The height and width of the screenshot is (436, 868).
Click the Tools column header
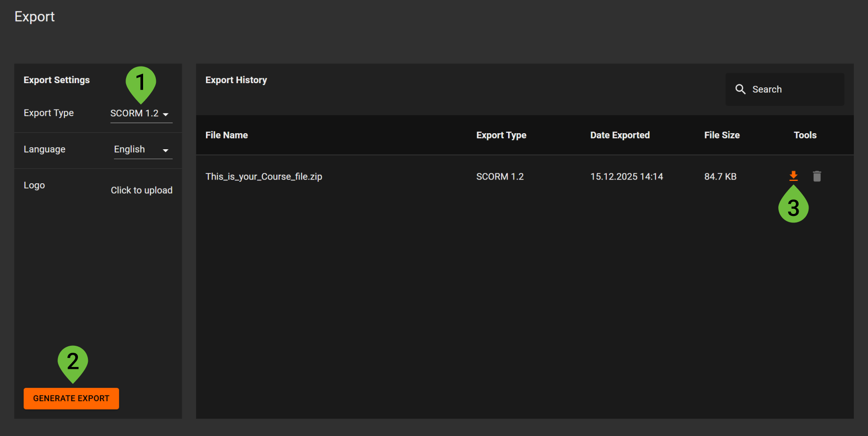805,135
